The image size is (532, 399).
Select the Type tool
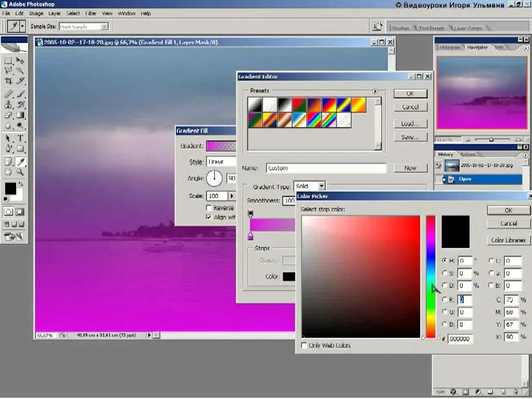coord(21,139)
